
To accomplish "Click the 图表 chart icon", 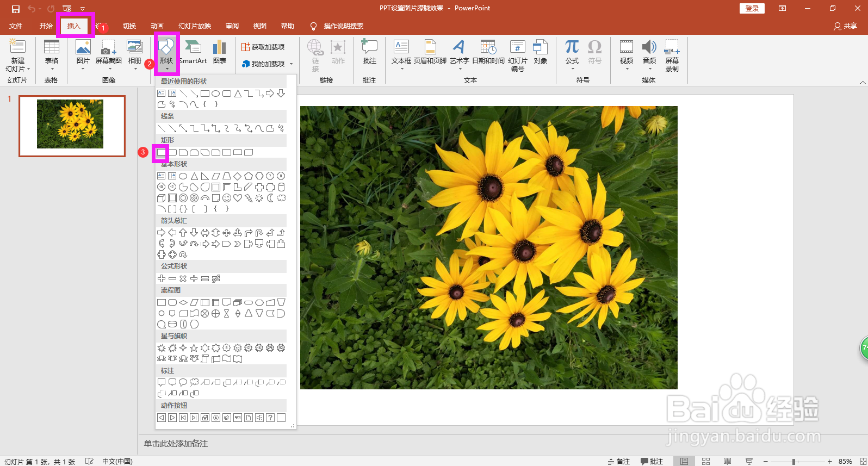I will tap(220, 53).
